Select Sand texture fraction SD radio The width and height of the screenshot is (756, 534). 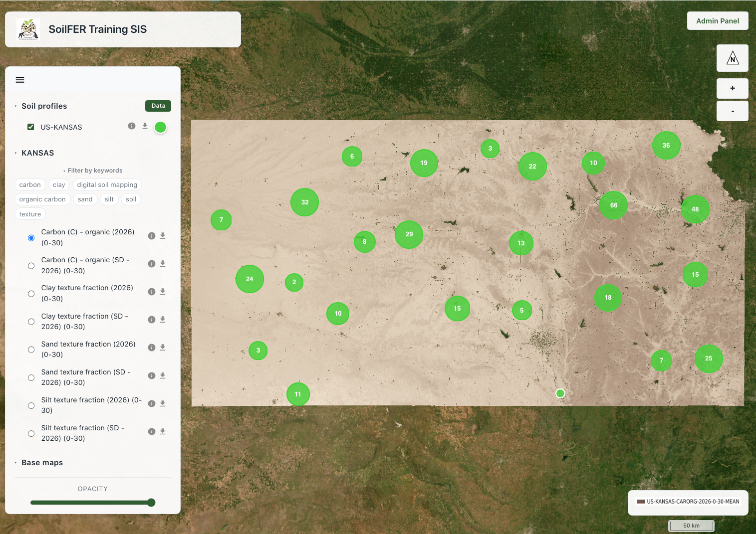[x=31, y=377]
